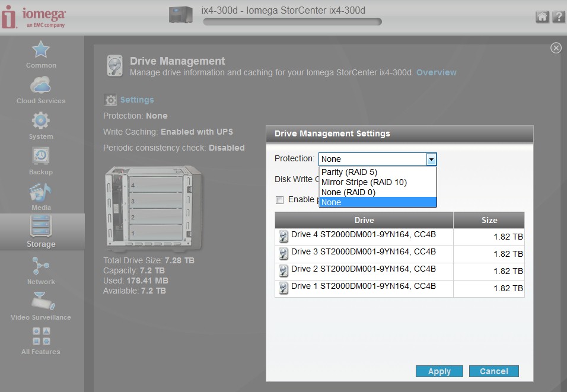567x392 pixels.
Task: Click the disk icon for Drive 3
Action: pyautogui.click(x=283, y=253)
